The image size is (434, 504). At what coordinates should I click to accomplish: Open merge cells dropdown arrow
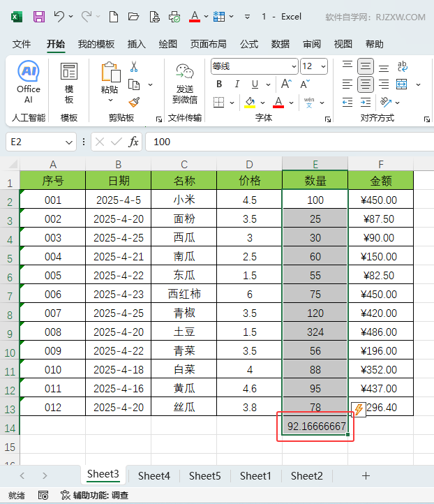coord(418,84)
